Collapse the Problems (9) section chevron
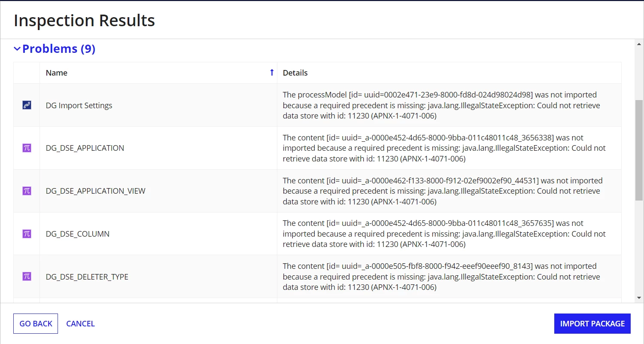644x344 pixels. coord(17,49)
